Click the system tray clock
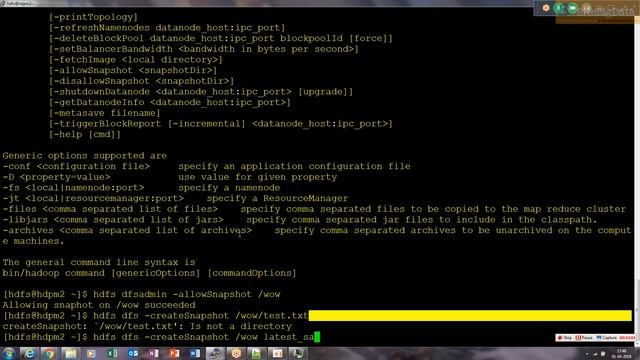The width and height of the screenshot is (640, 360). coord(622,353)
